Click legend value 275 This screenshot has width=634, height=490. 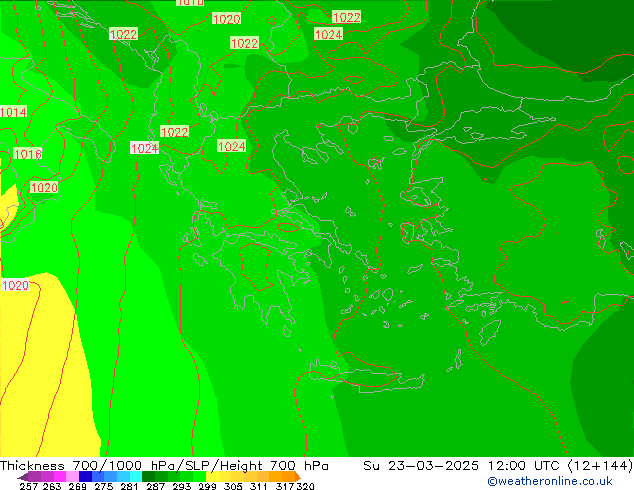(x=104, y=486)
